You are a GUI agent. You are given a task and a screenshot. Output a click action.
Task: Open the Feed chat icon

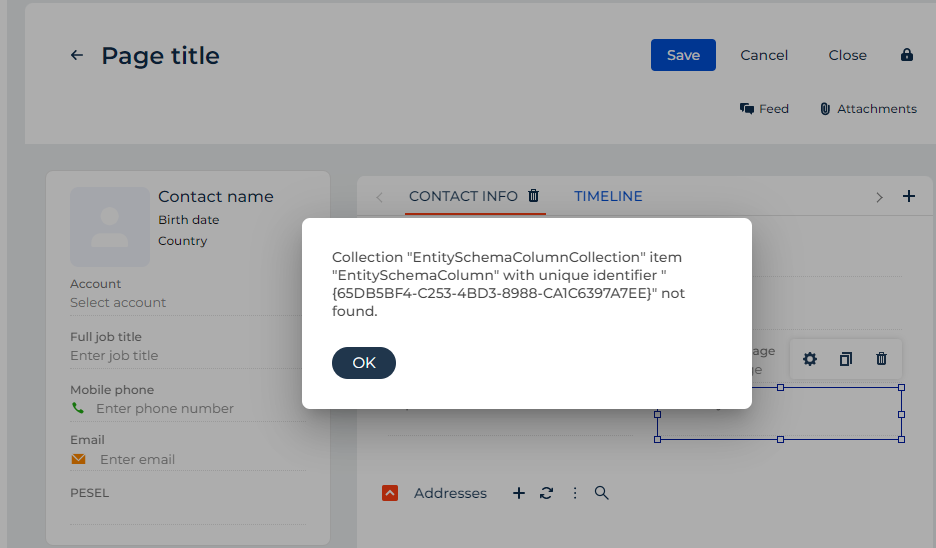[747, 109]
